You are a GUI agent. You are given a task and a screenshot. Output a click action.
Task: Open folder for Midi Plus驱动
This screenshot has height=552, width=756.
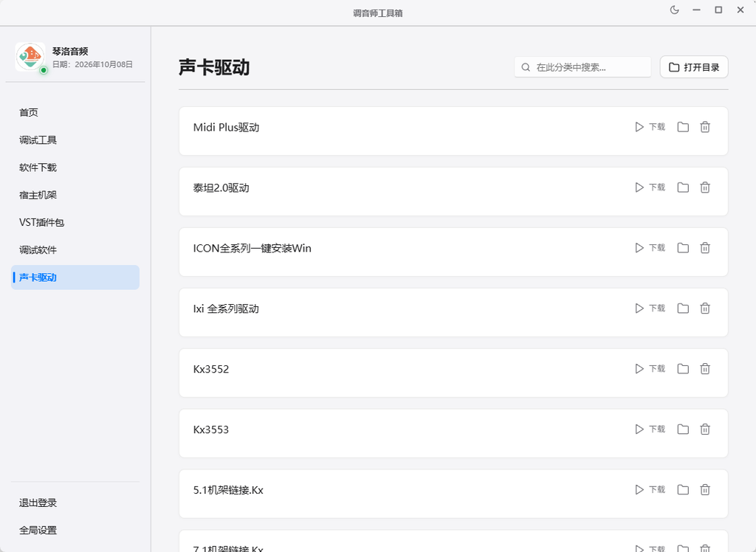pyautogui.click(x=683, y=127)
